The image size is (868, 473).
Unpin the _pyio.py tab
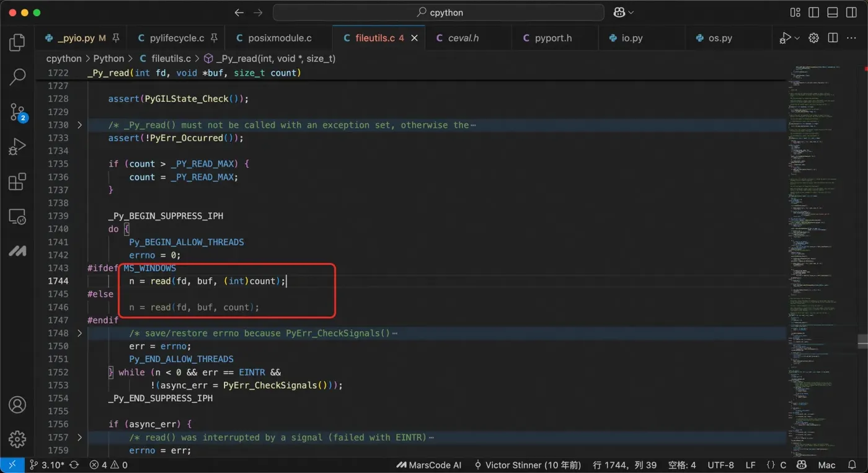click(x=115, y=38)
